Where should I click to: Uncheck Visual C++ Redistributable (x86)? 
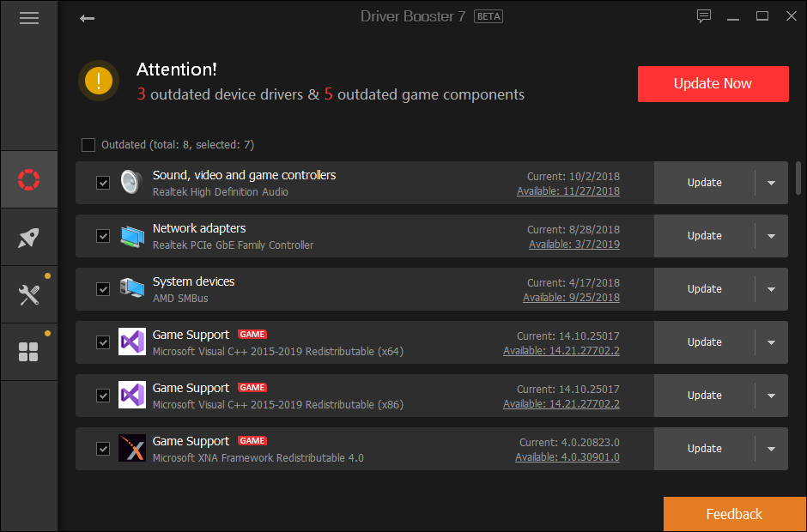103,396
